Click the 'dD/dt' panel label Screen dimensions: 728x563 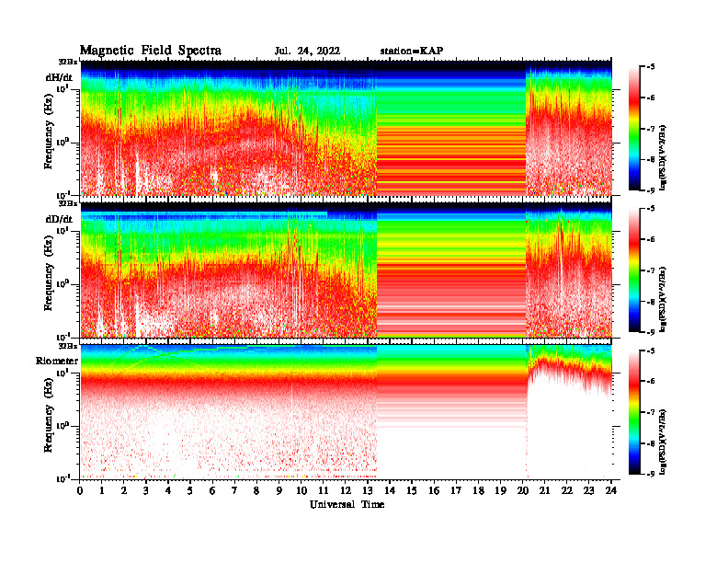(59, 219)
